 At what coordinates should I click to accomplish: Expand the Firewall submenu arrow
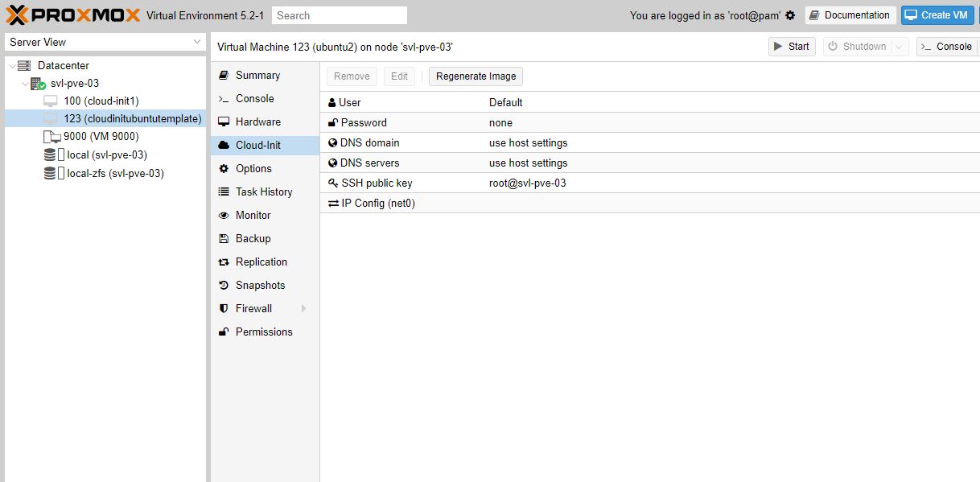pos(303,309)
